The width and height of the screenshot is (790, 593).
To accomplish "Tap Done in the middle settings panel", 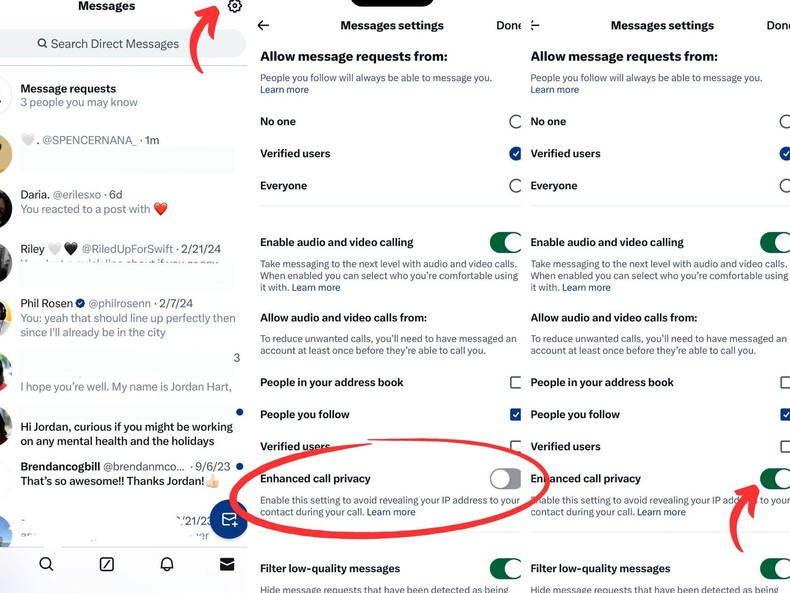I will (x=508, y=25).
